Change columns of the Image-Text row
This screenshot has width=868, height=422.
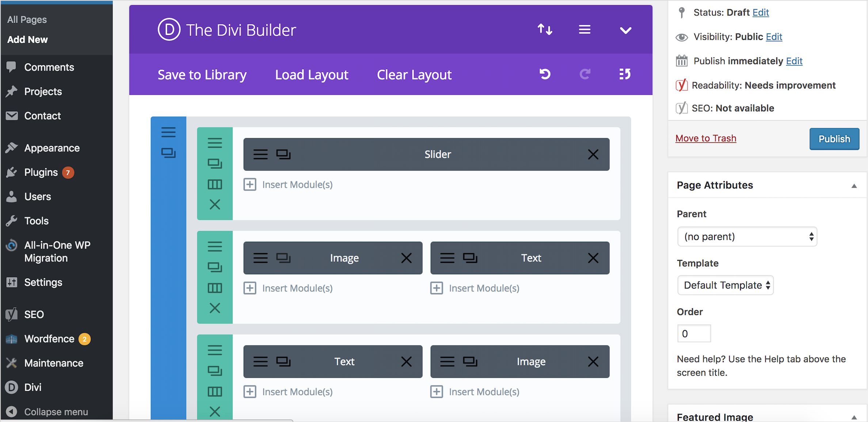(215, 288)
